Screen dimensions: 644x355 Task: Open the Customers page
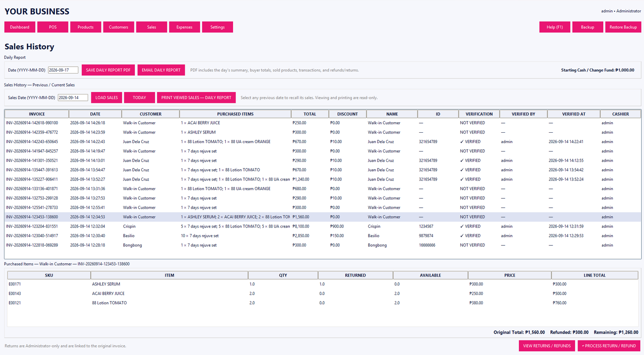coord(119,27)
